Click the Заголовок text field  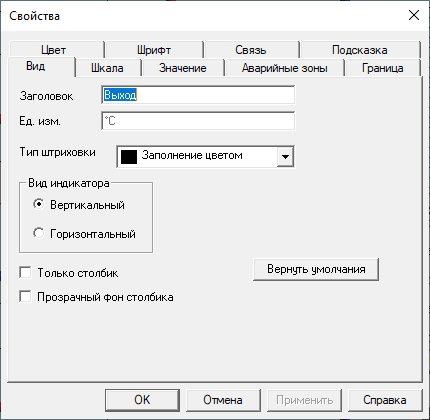coord(198,95)
